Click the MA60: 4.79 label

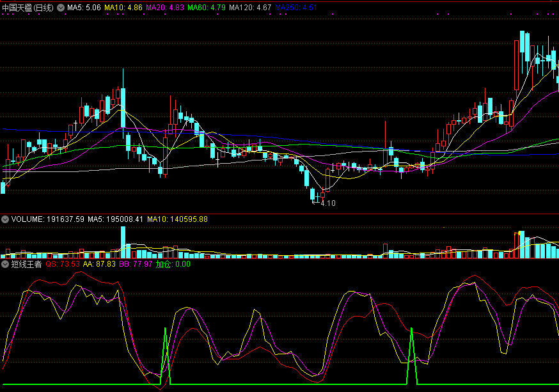[x=207, y=8]
